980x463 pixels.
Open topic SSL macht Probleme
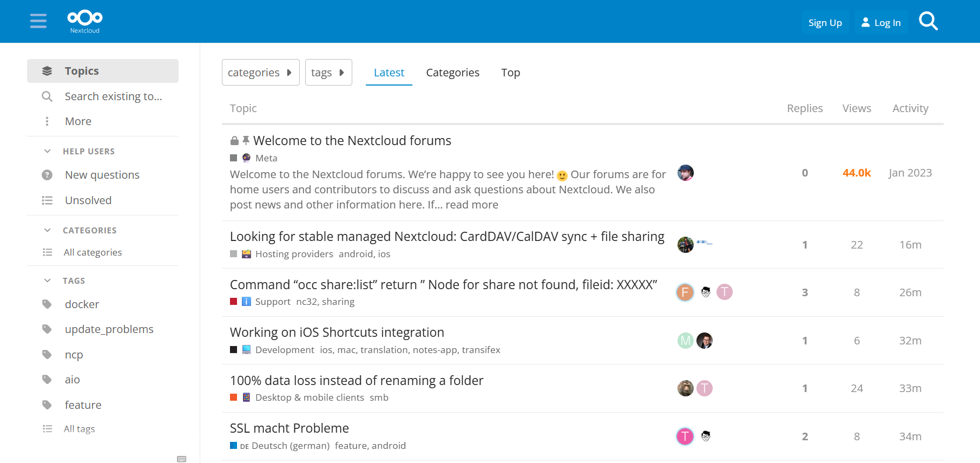pos(290,428)
